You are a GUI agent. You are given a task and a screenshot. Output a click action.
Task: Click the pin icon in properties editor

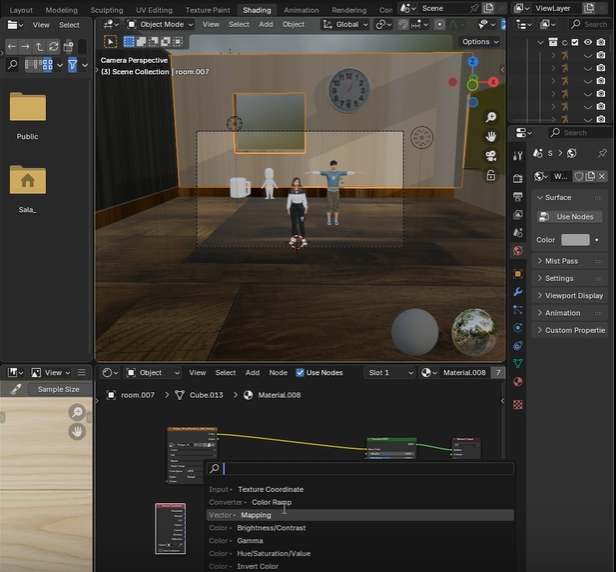pos(601,153)
